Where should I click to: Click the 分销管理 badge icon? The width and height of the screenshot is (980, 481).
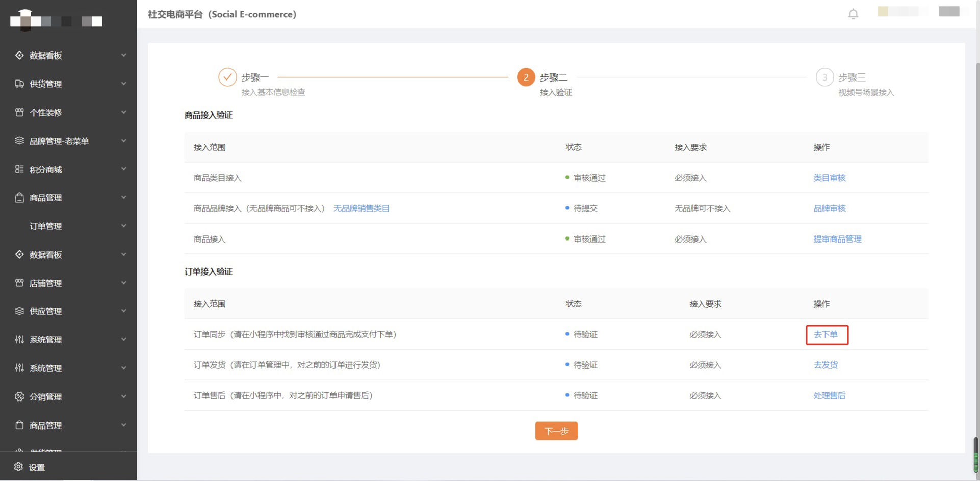point(19,396)
